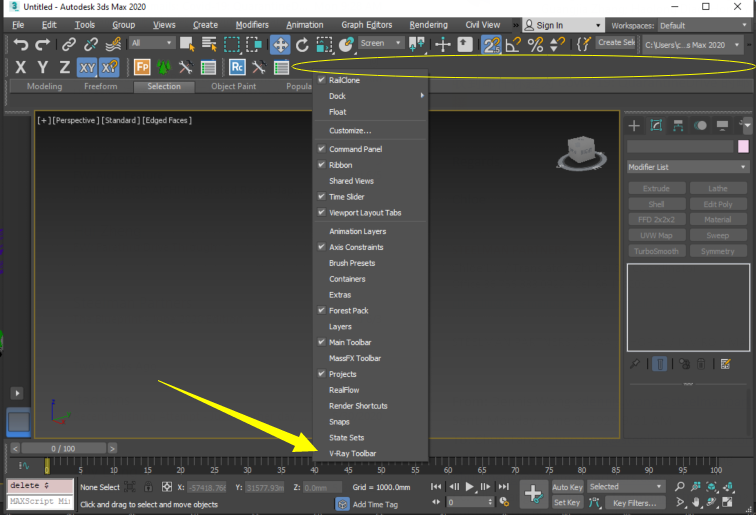Uncheck Time Slider in the menu
This screenshot has height=515, width=756.
pyautogui.click(x=370, y=197)
